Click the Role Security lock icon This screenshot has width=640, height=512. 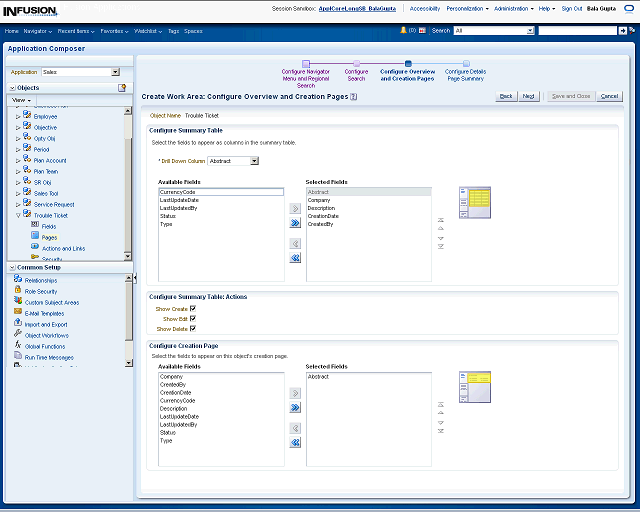coord(18,291)
